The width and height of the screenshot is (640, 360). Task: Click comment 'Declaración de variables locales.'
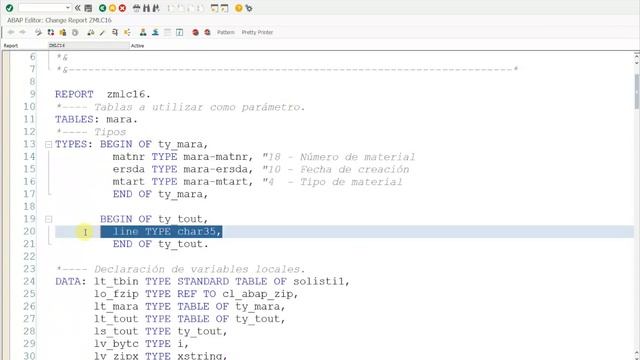coord(200,269)
